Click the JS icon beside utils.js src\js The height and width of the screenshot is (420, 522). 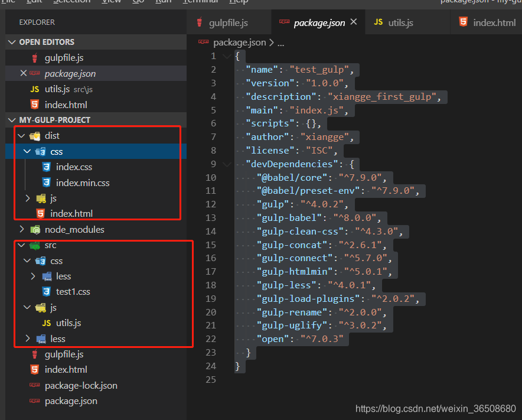coord(35,89)
